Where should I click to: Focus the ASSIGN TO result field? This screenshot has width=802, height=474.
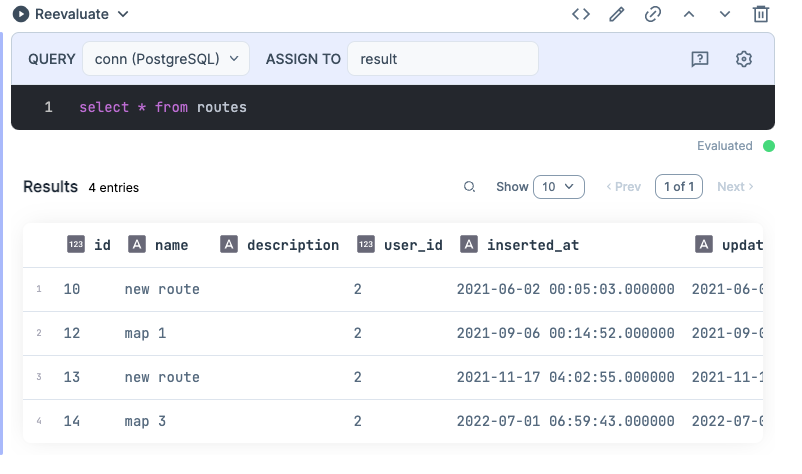pos(443,59)
